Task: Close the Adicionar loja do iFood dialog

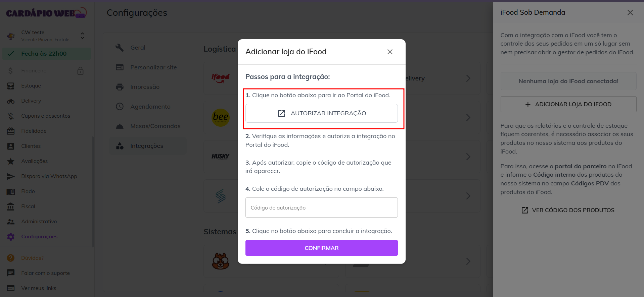Action: [390, 52]
